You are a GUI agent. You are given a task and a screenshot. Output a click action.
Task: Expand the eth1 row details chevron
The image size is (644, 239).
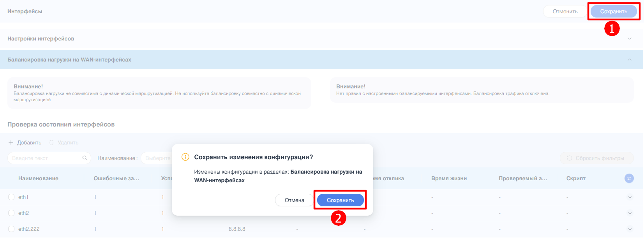630,197
